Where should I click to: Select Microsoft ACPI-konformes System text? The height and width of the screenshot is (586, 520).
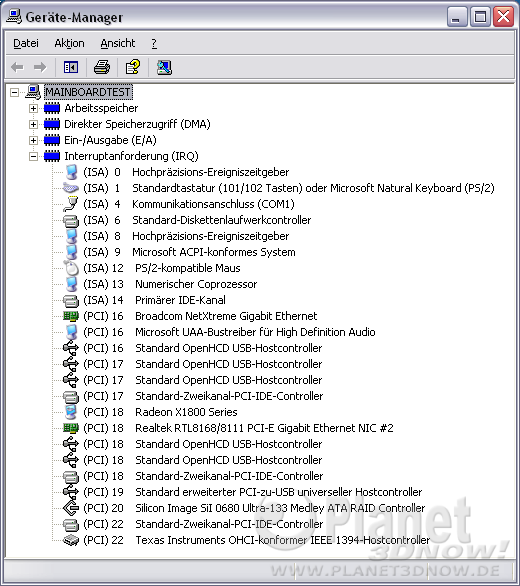[x=214, y=252]
